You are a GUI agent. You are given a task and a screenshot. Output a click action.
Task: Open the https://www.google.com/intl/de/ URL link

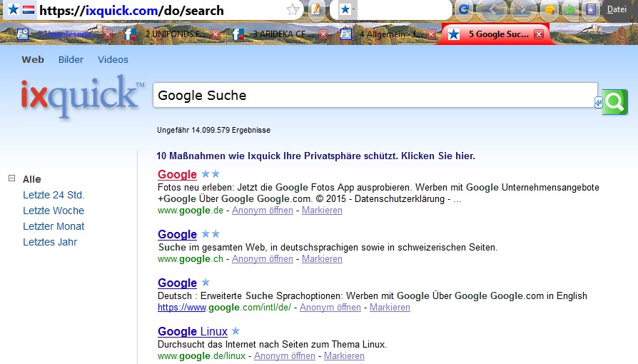225,307
